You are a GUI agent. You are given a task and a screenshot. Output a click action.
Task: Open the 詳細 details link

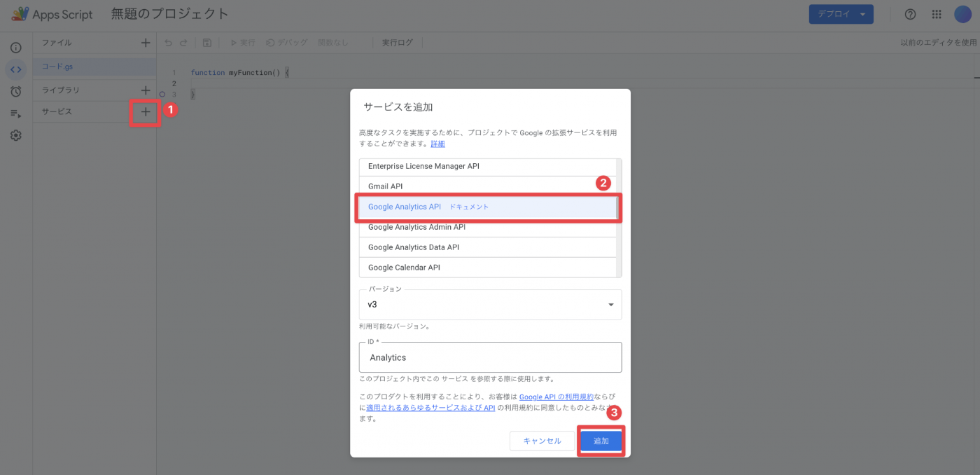(x=437, y=144)
